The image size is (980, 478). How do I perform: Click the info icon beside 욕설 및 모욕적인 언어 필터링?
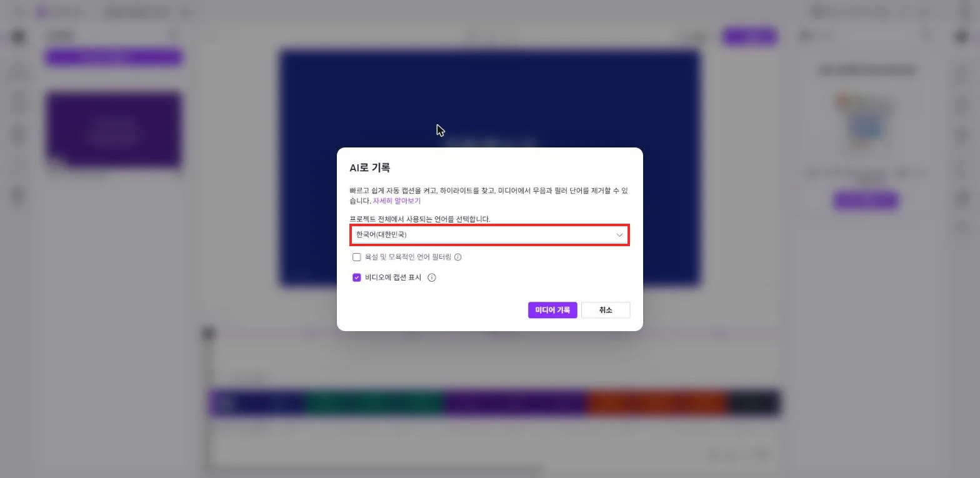click(x=457, y=257)
